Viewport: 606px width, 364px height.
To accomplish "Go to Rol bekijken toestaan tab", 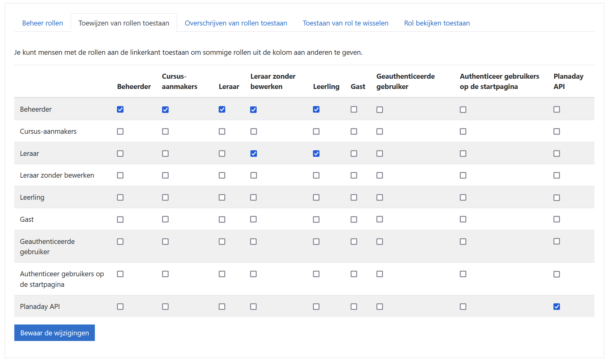I will tap(437, 23).
